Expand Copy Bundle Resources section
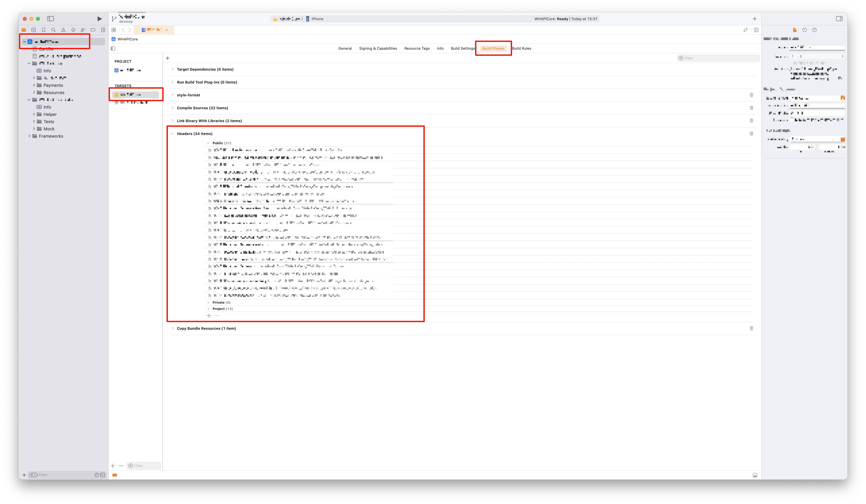This screenshot has height=504, width=866. pos(173,328)
